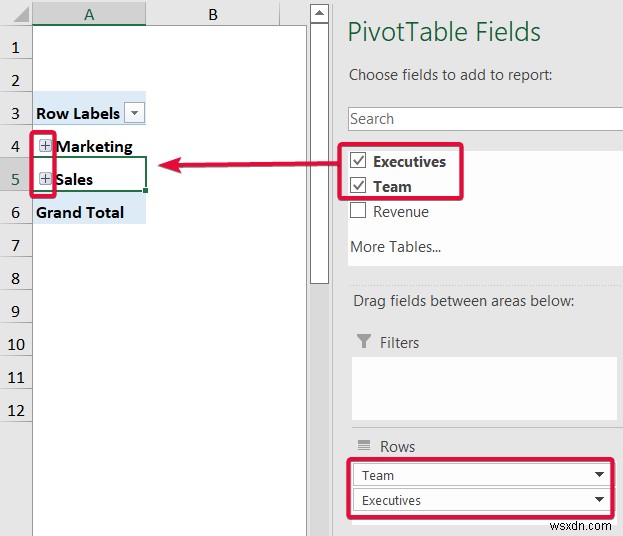Select the Team field in Rows area
This screenshot has height=536, width=623.
pyautogui.click(x=482, y=475)
